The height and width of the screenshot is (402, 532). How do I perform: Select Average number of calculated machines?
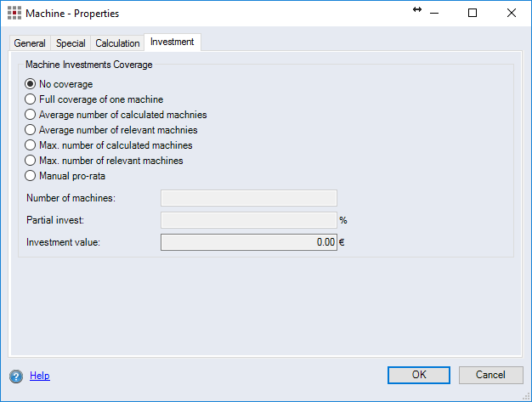click(31, 115)
